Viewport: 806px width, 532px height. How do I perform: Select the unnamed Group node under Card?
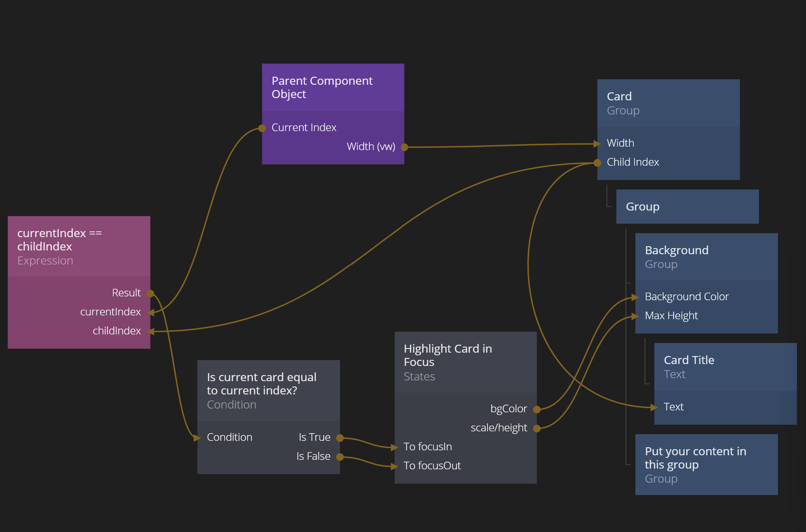(x=687, y=207)
